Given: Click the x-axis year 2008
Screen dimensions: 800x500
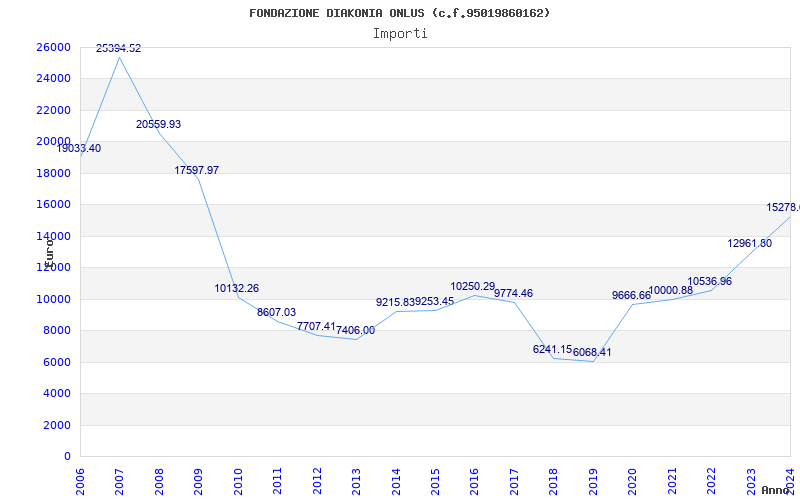Looking at the screenshot, I should 159,481.
